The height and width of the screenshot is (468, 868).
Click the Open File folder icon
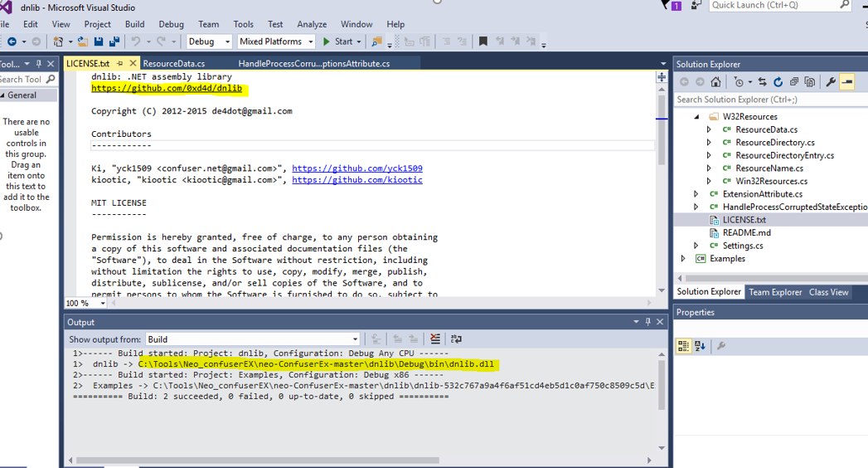(82, 41)
